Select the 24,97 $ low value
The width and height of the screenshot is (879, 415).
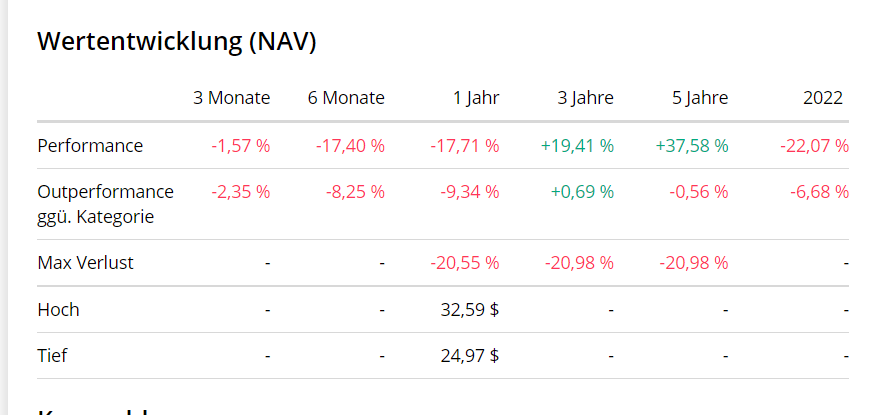tap(470, 356)
